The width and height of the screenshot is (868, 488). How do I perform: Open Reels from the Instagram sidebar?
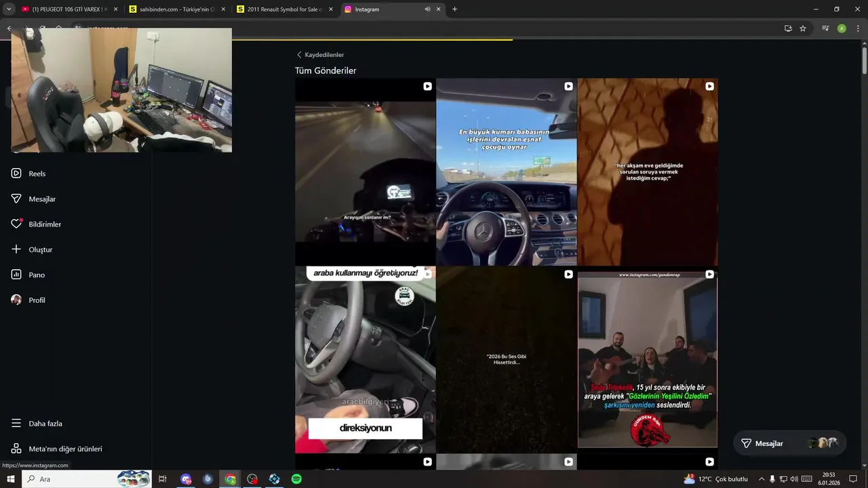click(28, 174)
